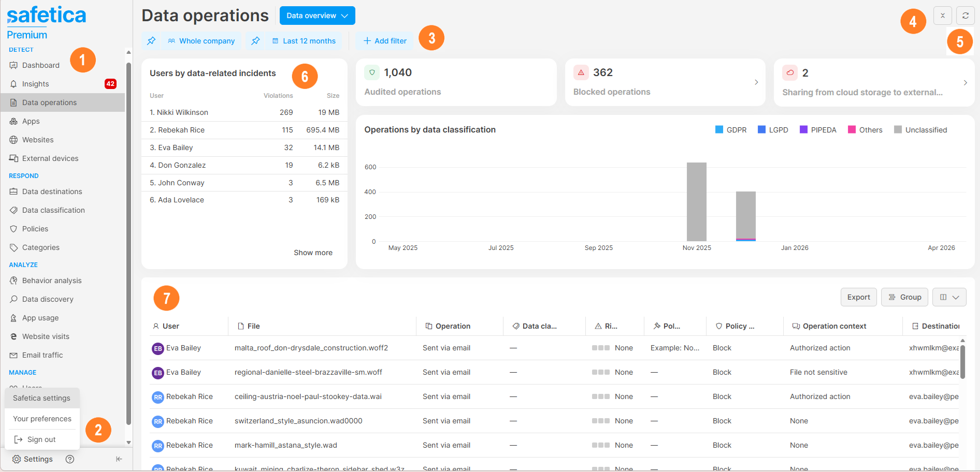Click the Dashboard icon in the sidebar
The height and width of the screenshot is (472, 980).
click(x=13, y=65)
